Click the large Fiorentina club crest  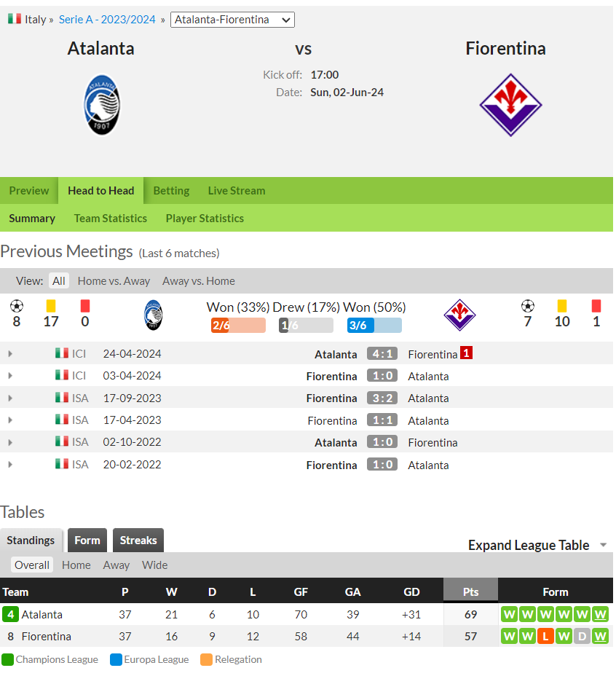coord(510,105)
